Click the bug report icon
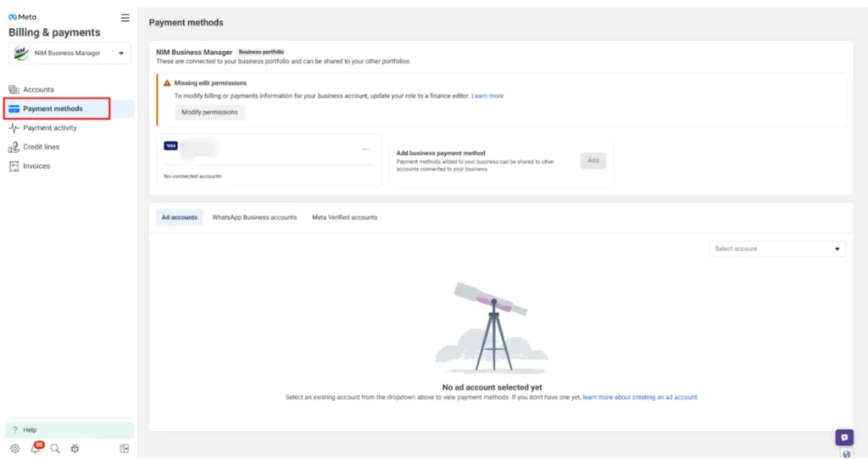Image resolution: width=868 pixels, height=459 pixels. (x=75, y=449)
